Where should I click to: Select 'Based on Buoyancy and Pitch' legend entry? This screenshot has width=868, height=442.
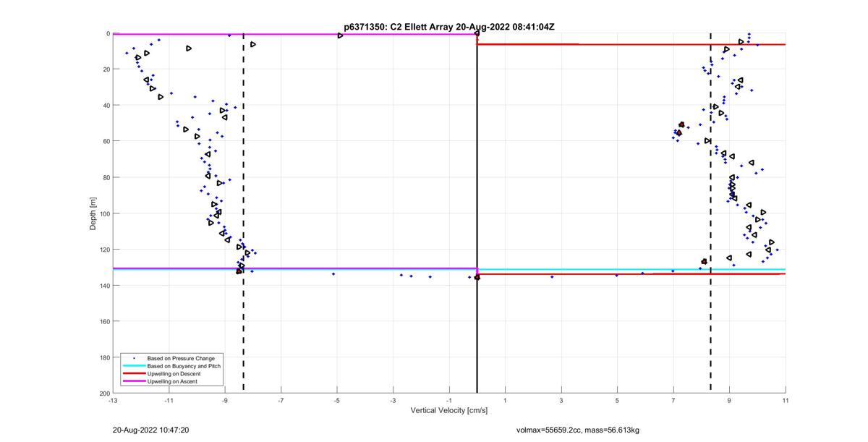tap(184, 366)
